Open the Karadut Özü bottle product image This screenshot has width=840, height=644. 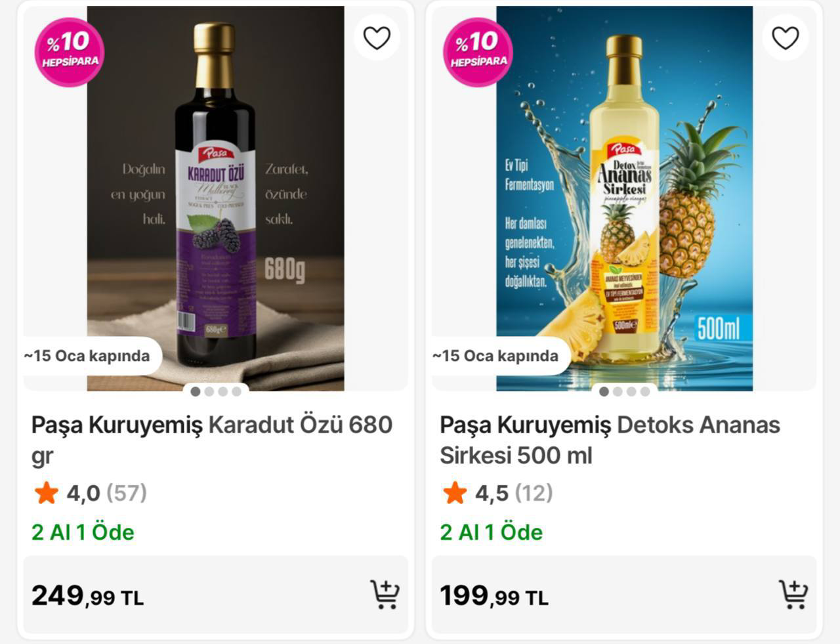tap(215, 197)
